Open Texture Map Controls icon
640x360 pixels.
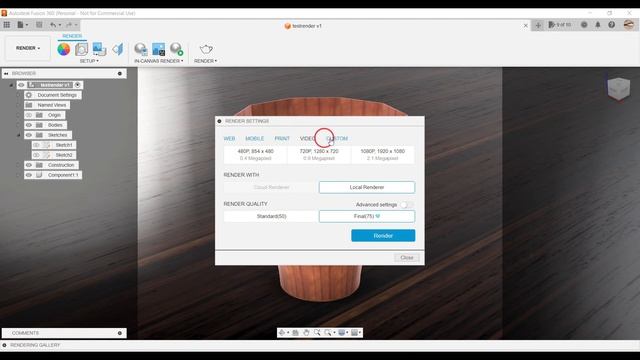pyautogui.click(x=118, y=49)
